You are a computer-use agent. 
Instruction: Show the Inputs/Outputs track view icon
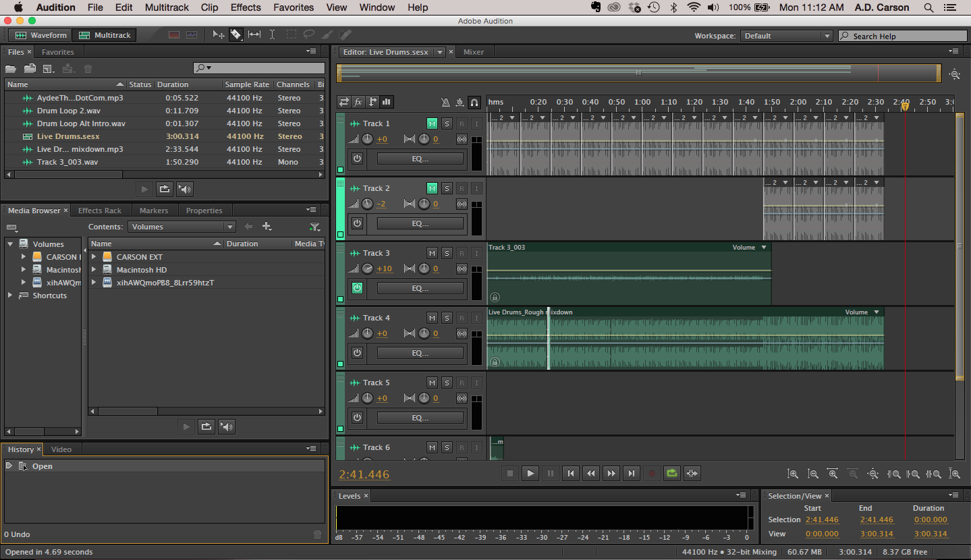tap(344, 102)
